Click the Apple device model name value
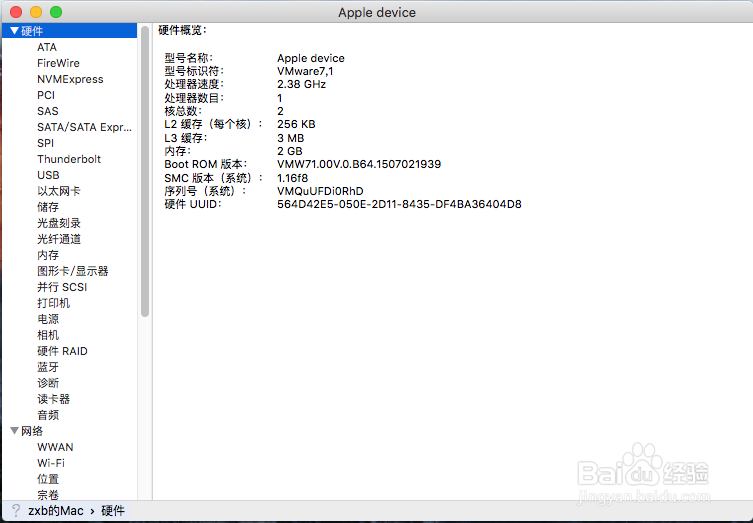 tap(311, 58)
